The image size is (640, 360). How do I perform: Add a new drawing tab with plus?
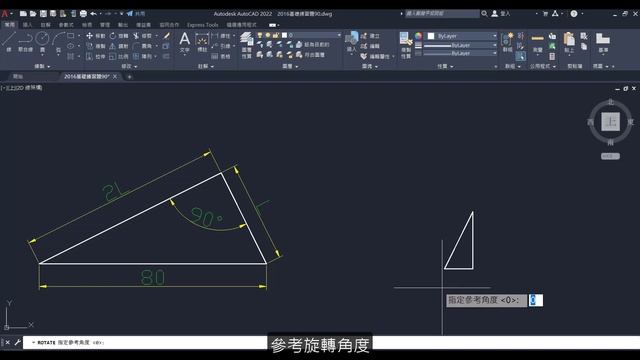click(x=129, y=76)
